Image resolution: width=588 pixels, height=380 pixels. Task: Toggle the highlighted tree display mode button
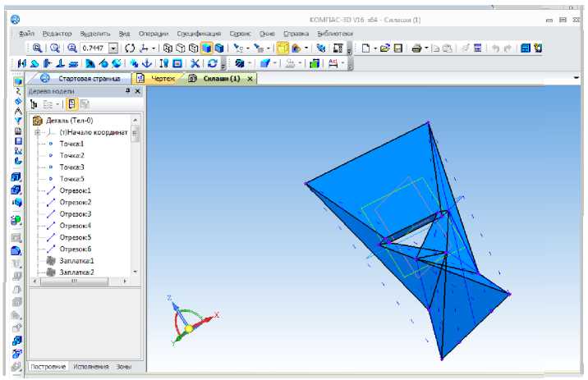pos(71,104)
